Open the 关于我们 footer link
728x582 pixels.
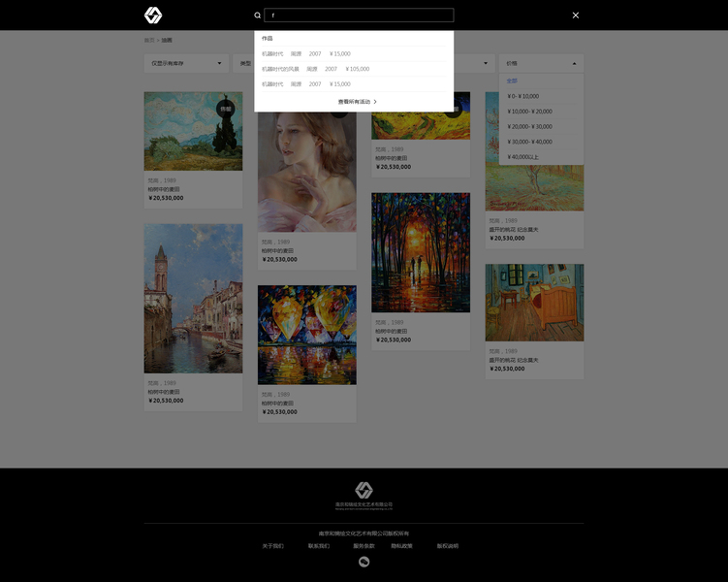pyautogui.click(x=272, y=546)
